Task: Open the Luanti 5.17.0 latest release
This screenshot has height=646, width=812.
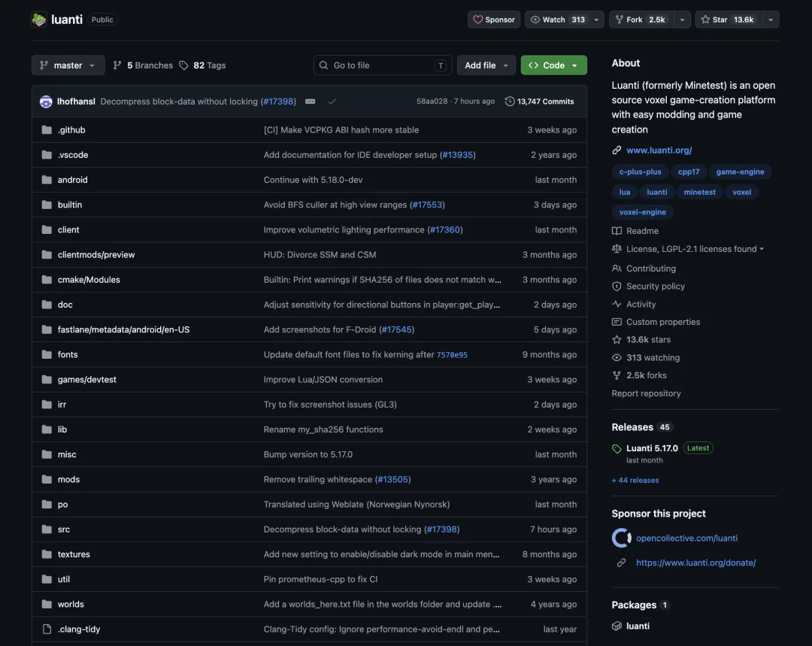Action: coord(651,448)
